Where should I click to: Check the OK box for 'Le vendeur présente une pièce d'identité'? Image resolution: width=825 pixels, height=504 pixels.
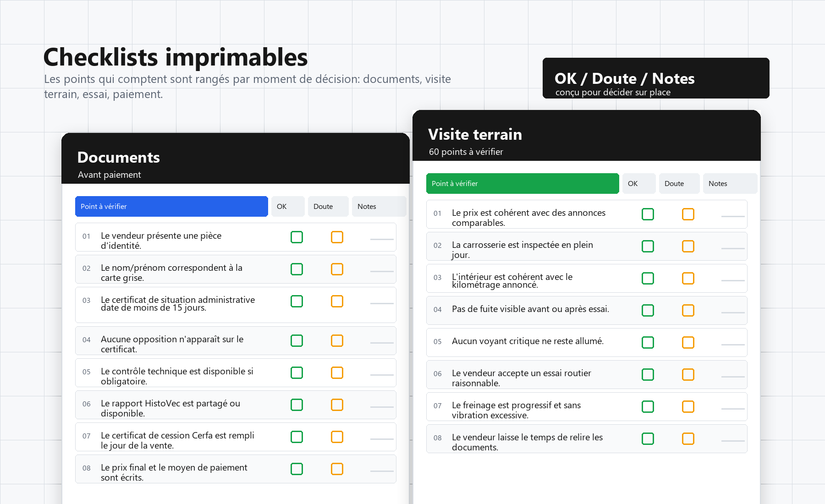coord(297,237)
